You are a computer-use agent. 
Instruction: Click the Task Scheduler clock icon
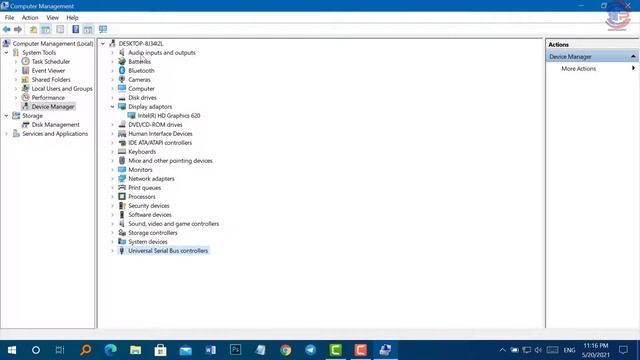tap(25, 61)
